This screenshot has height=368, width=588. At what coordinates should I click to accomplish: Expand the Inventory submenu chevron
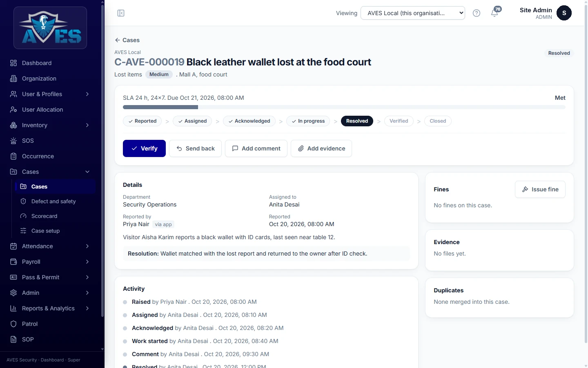pyautogui.click(x=87, y=125)
